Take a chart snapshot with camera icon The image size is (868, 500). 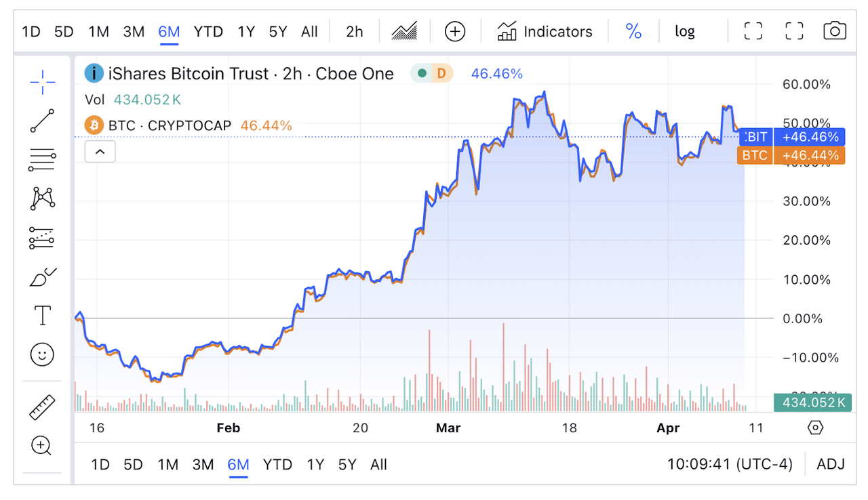(x=835, y=31)
